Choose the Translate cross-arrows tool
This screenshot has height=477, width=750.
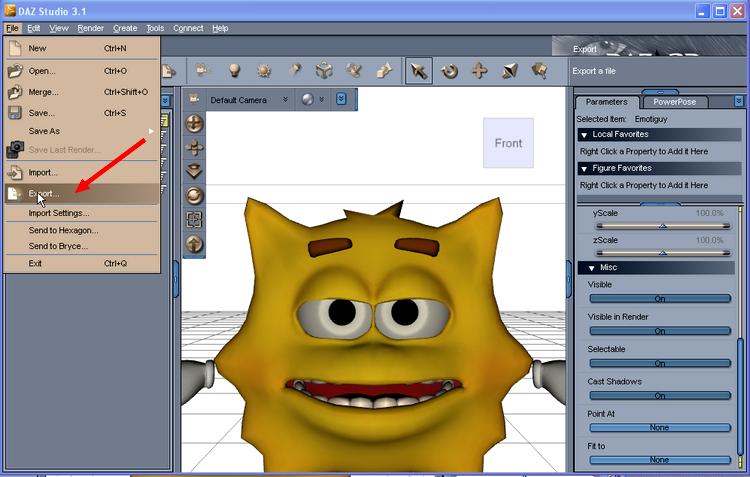tap(480, 71)
